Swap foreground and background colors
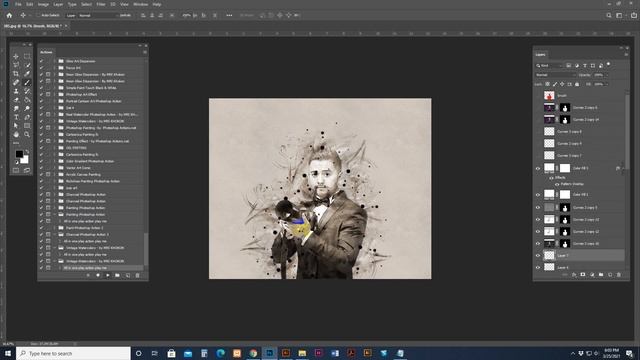The height and width of the screenshot is (360, 640). click(x=27, y=151)
